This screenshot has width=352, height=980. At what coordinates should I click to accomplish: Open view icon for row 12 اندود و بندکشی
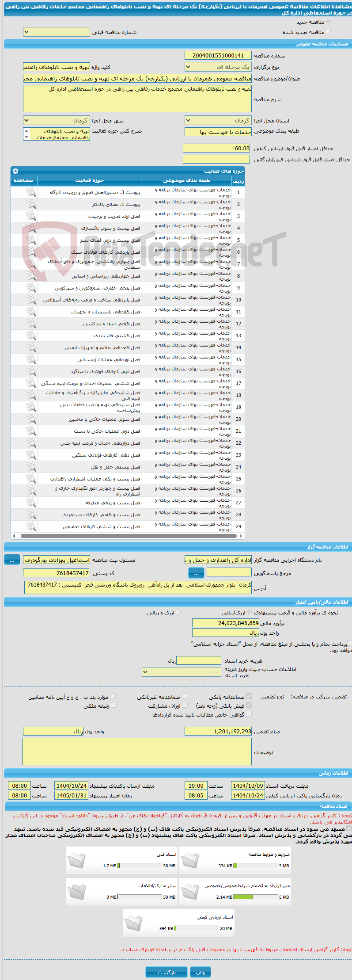coord(31,324)
